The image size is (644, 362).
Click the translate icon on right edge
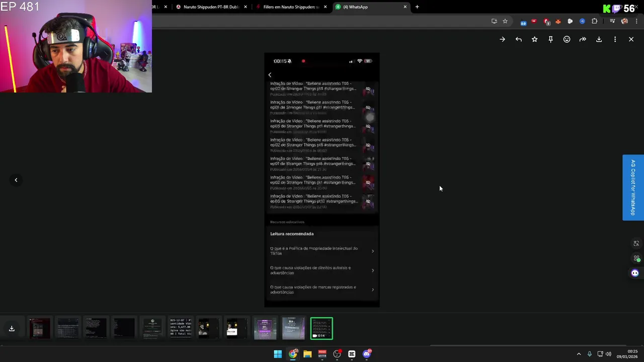coord(636,244)
